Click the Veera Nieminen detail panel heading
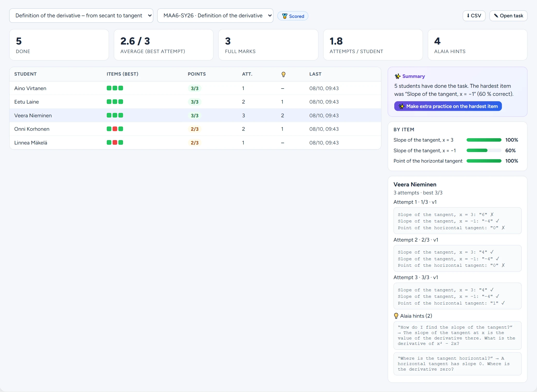537x392 pixels. point(415,184)
